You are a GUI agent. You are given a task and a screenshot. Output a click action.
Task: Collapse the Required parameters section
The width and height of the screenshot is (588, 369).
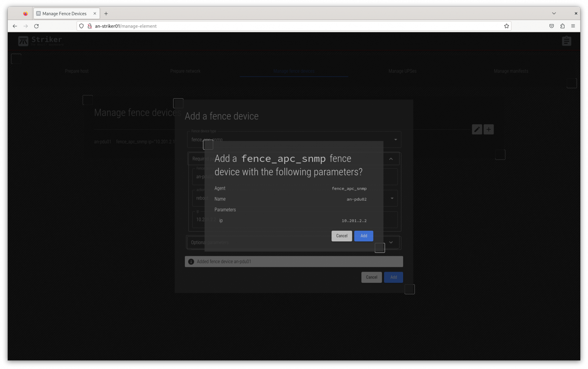coord(391,159)
